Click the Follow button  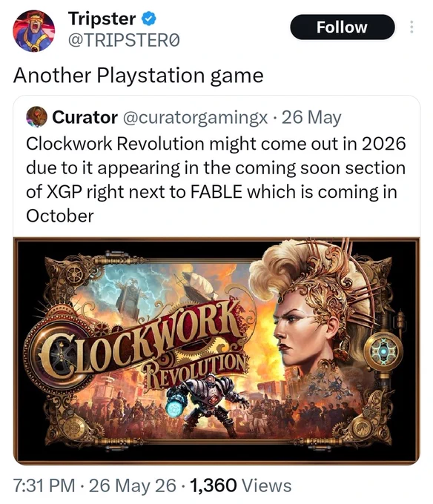point(342,27)
